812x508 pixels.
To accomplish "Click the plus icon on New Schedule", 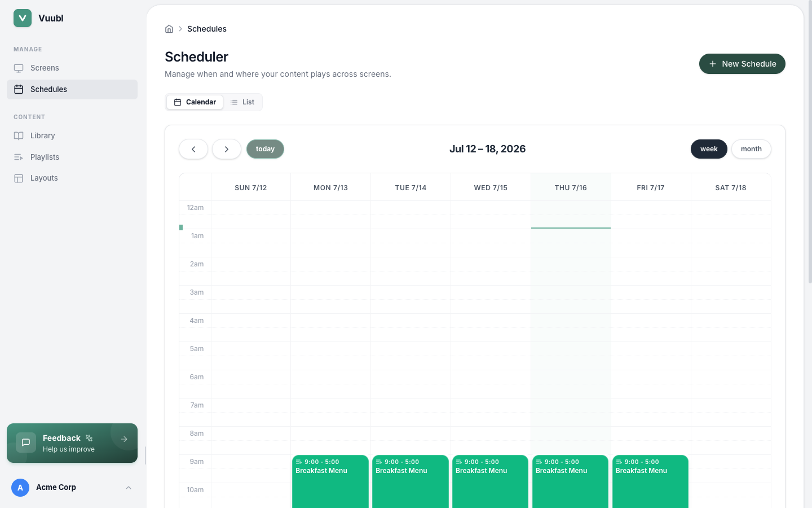I will pyautogui.click(x=713, y=64).
